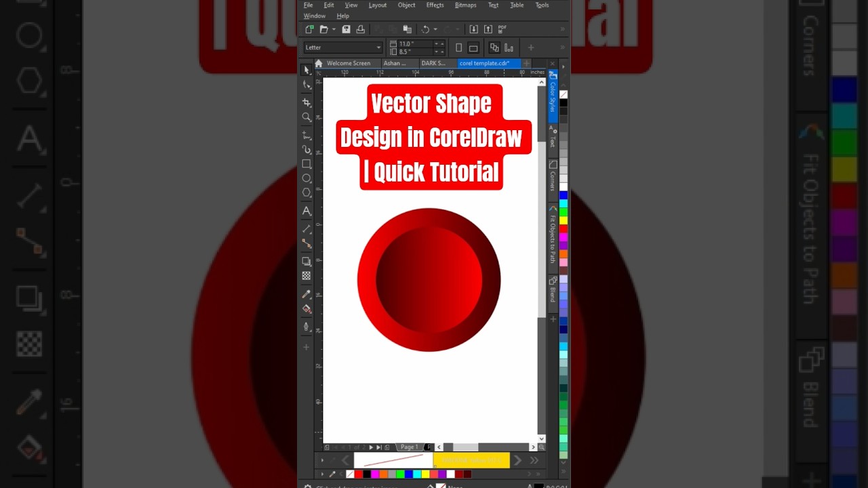Viewport: 868px width, 488px height.
Task: Pick the red swatch in bottom palette
Action: [359, 474]
